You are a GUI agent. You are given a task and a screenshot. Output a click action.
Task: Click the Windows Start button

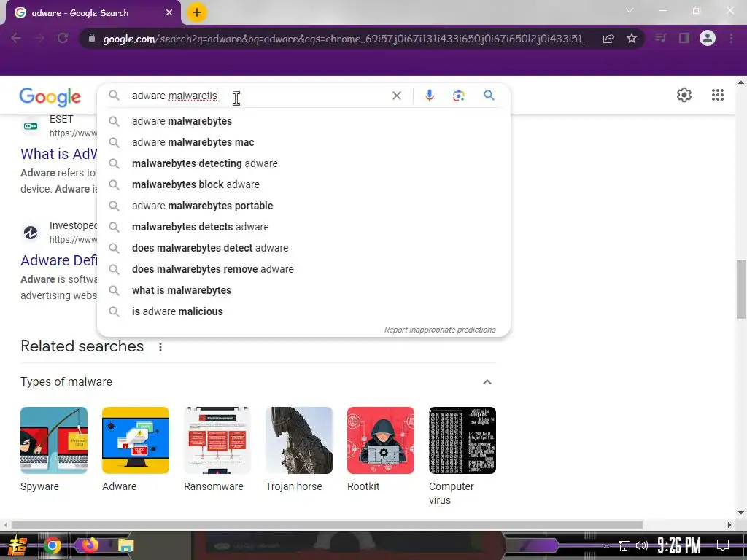pyautogui.click(x=18, y=545)
